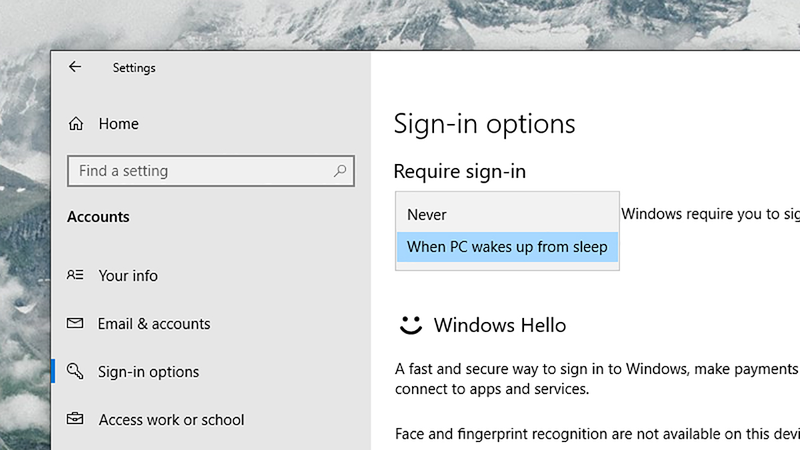The image size is (800, 450).
Task: Click the Your info person icon
Action: [x=75, y=275]
